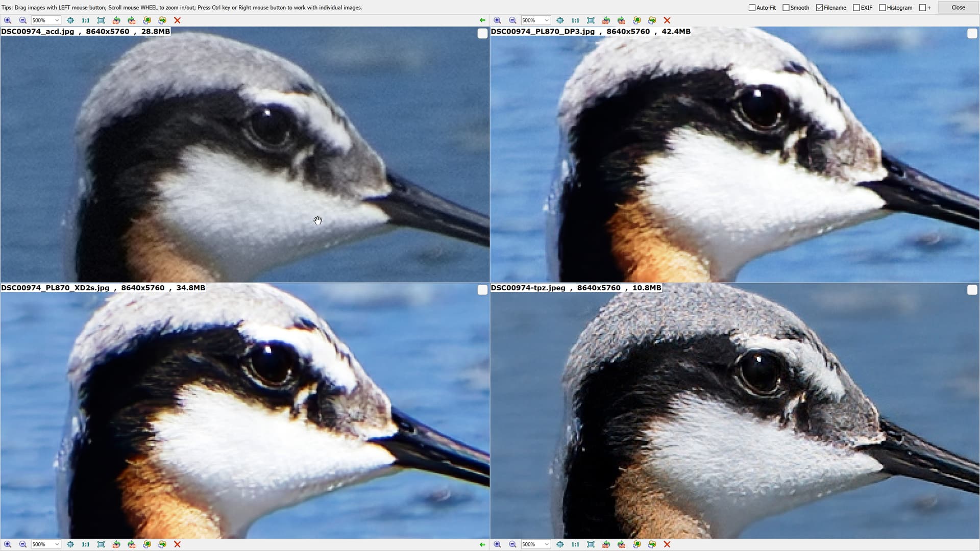The image size is (980, 551).
Task: Click the 'DSC00974_PL870_DP3.jpg, 8640x5760, 42.4MB' label
Action: (591, 32)
